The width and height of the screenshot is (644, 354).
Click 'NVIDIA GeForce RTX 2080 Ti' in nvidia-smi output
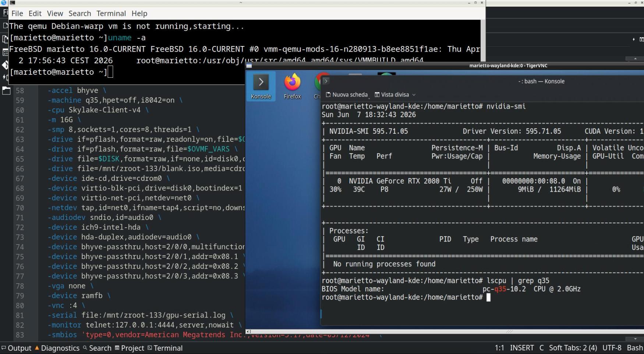[x=400, y=181]
